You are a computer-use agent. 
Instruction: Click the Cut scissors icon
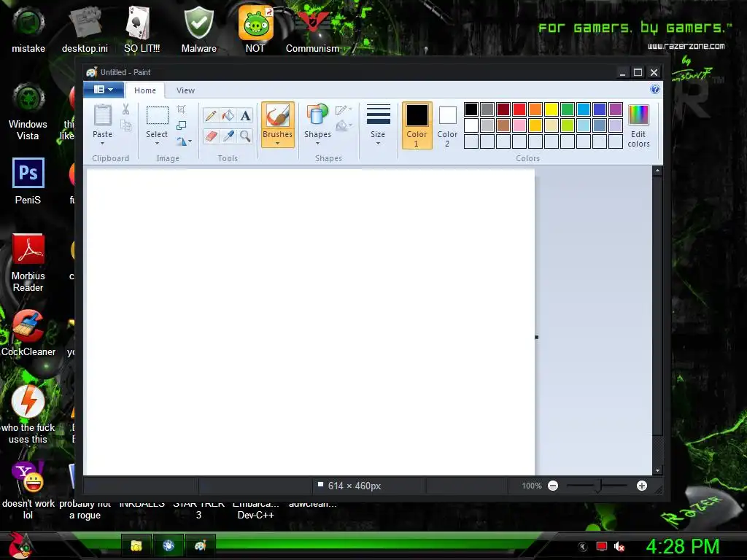(125, 109)
